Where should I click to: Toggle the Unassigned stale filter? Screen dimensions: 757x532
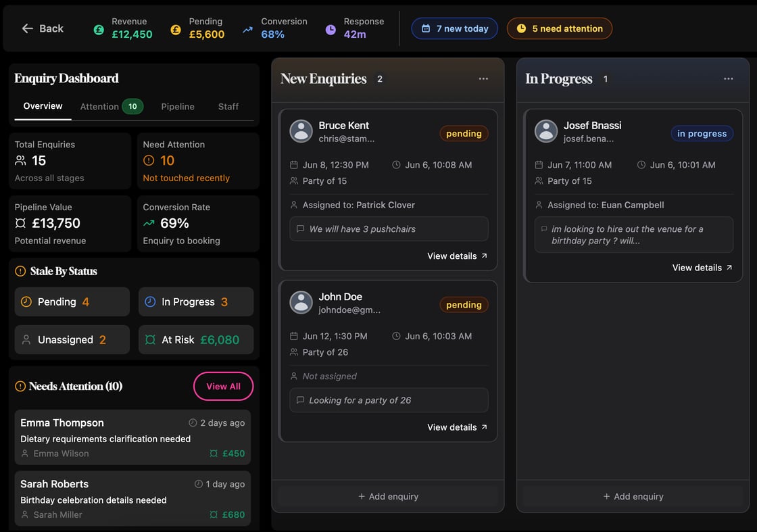click(x=72, y=340)
